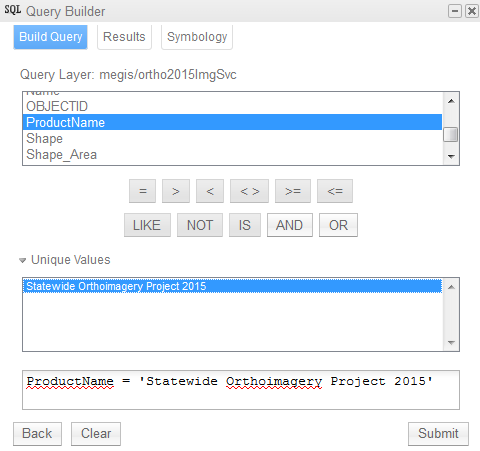
Task: Insert the equals operator
Action: pos(143,191)
